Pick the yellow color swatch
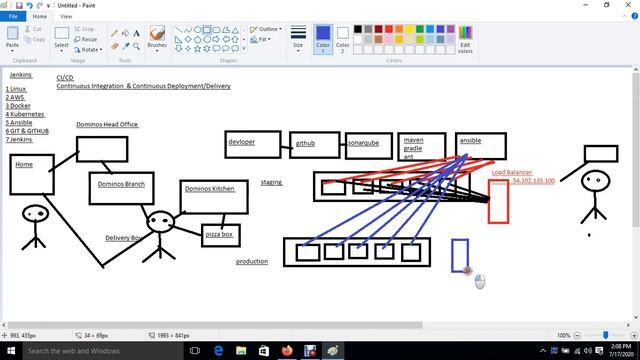The image size is (640, 360). (x=409, y=29)
